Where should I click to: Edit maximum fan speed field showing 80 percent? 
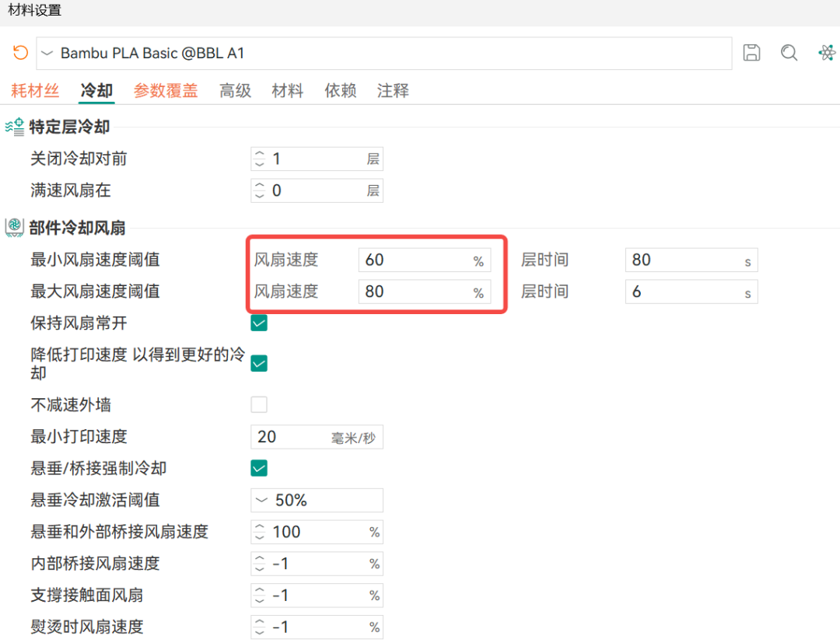pyautogui.click(x=425, y=292)
